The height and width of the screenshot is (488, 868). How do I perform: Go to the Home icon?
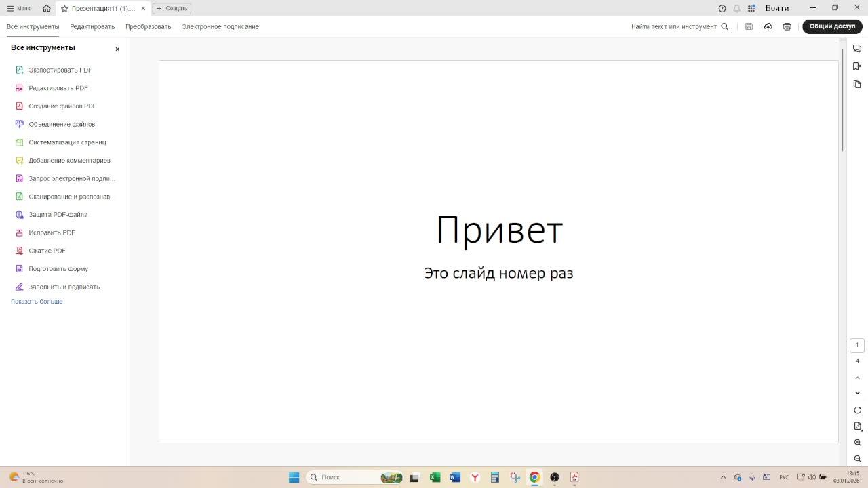pos(46,8)
